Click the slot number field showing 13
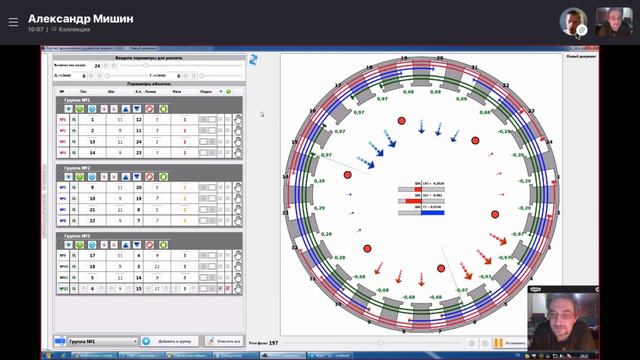The image size is (640, 360). point(92,142)
